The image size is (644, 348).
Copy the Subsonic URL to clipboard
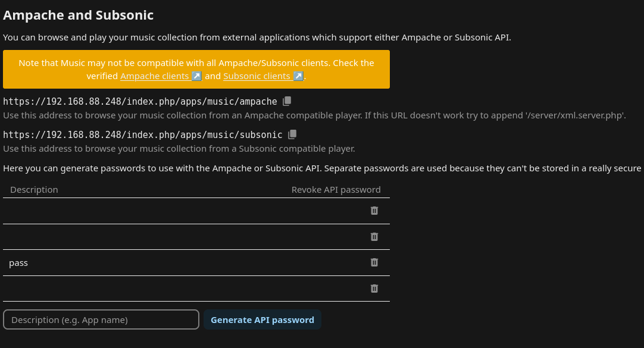tap(292, 134)
